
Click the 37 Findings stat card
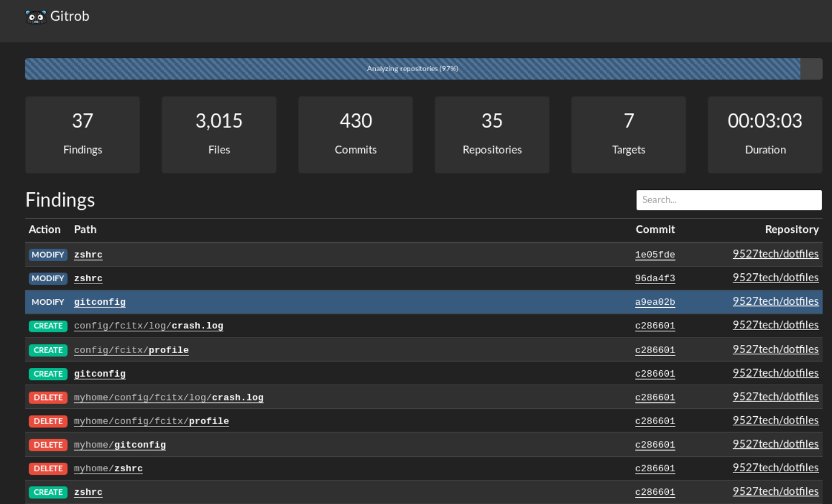click(x=82, y=134)
